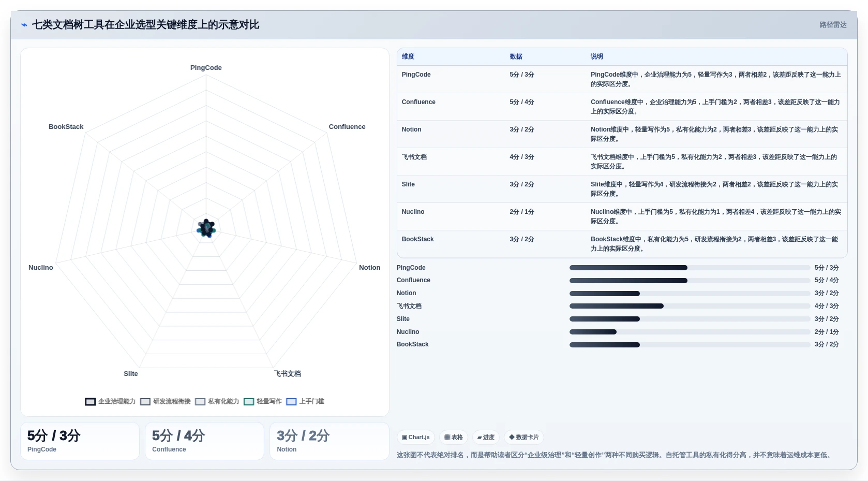868x481 pixels.
Task: Click the Notion progress bar
Action: point(690,294)
